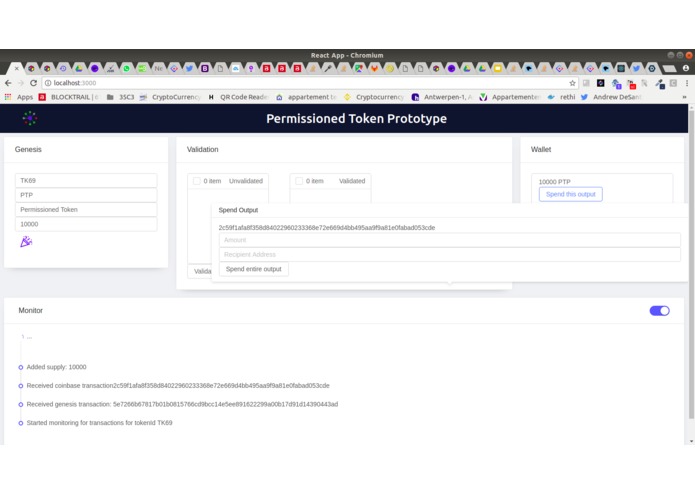Click the Validation panel heading
The image size is (695, 494).
pyautogui.click(x=203, y=149)
